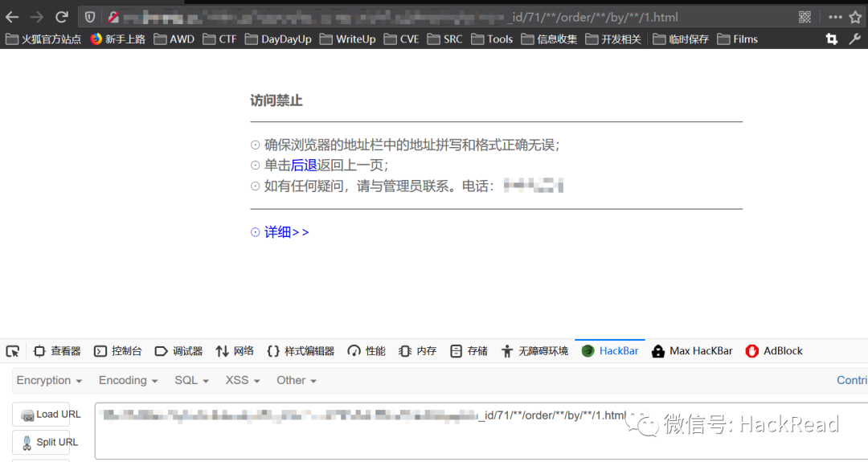Click the Split URL button
Image resolution: width=868 pixels, height=462 pixels.
(42, 443)
